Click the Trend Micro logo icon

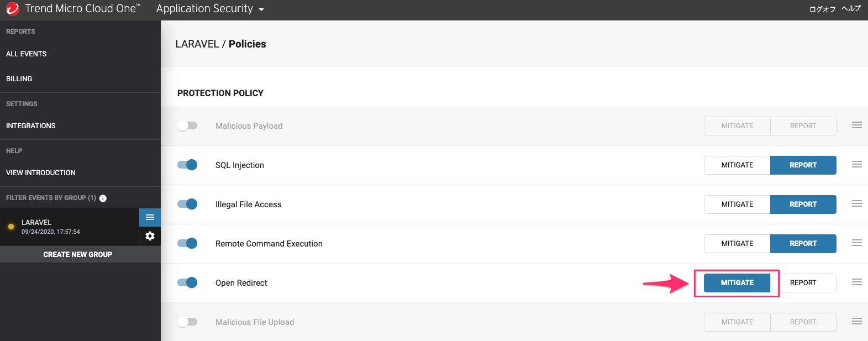point(12,9)
